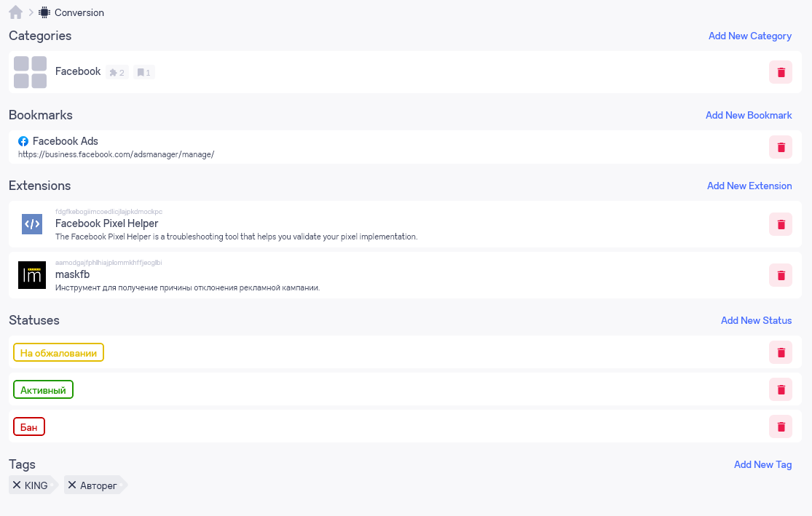This screenshot has height=516, width=812.
Task: Open the Facebook Ads bookmark title
Action: [x=66, y=140]
